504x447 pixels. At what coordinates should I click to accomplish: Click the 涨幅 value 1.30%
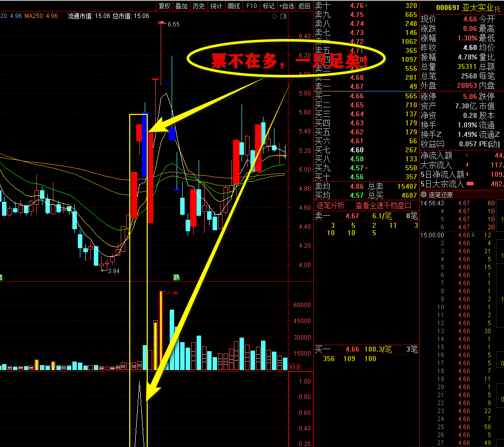click(x=468, y=38)
